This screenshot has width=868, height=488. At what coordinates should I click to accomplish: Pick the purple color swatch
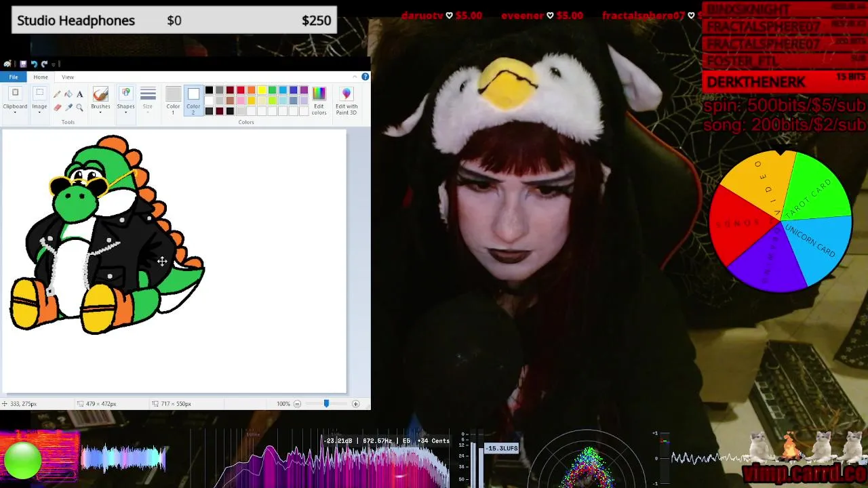point(304,90)
